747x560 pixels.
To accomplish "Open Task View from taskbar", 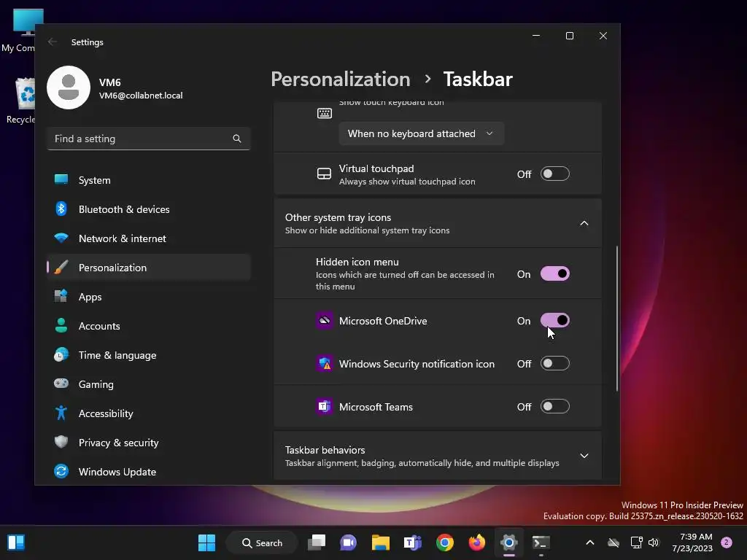I will (317, 542).
